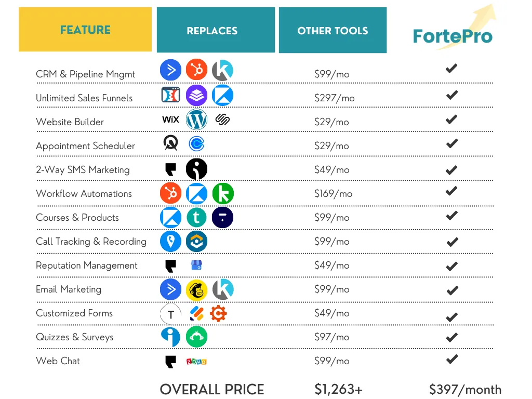Click the Wix logo in Website Builder row

coord(170,119)
